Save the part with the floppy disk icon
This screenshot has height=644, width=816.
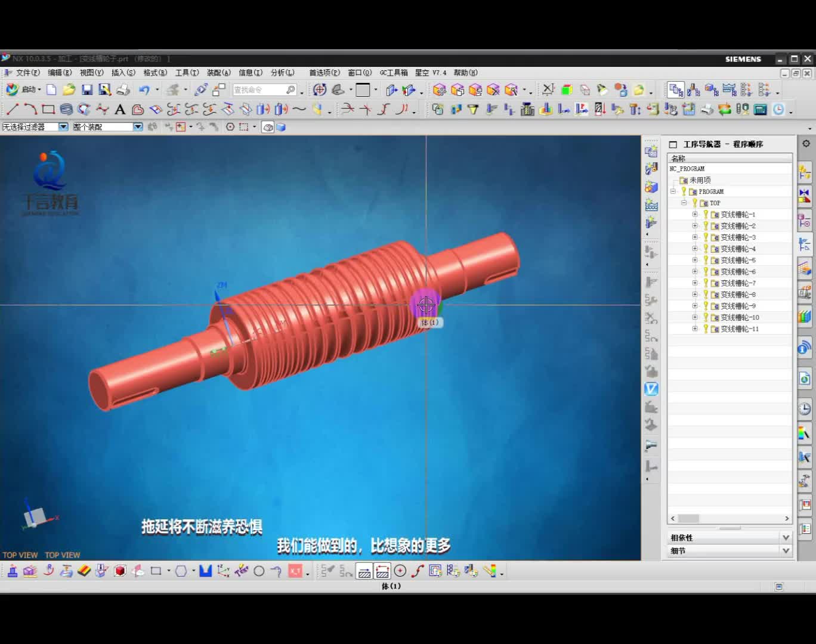click(87, 89)
